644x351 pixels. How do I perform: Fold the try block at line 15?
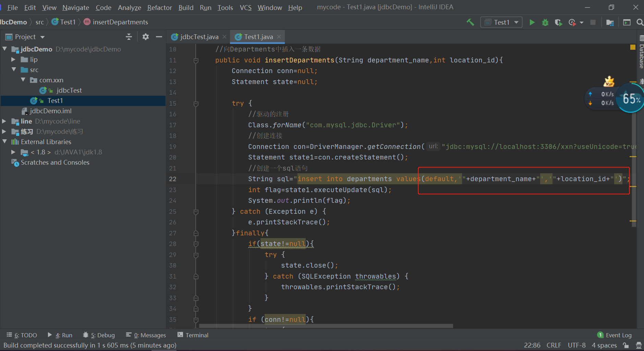click(196, 104)
